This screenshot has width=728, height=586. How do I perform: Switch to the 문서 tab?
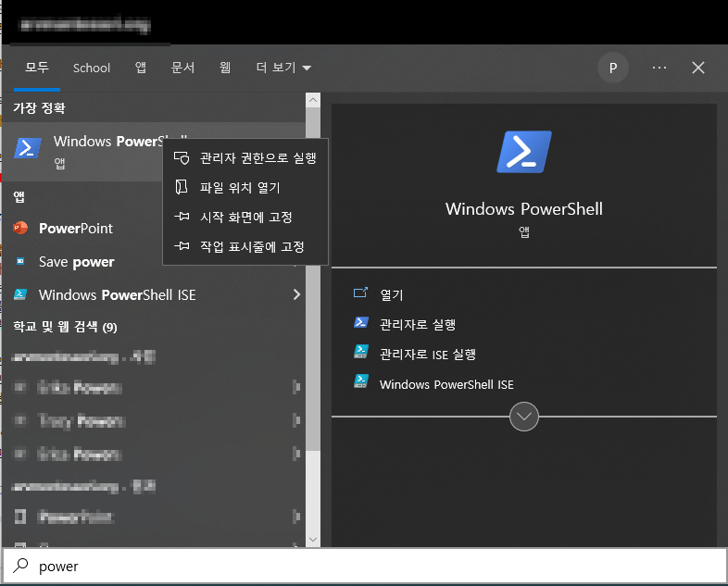coord(182,68)
